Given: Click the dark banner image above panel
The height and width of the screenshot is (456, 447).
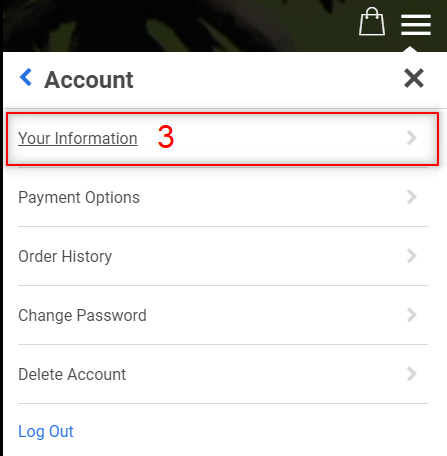Looking at the screenshot, I should [x=180, y=25].
